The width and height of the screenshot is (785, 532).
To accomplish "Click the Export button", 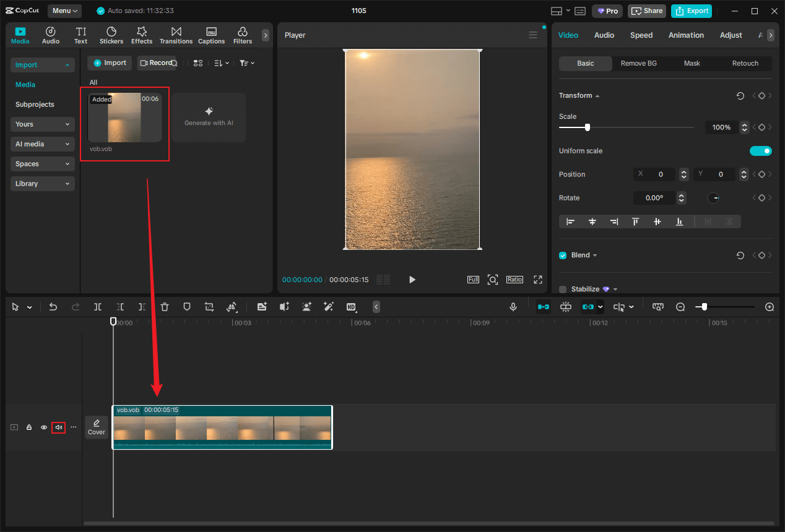I will pos(691,11).
